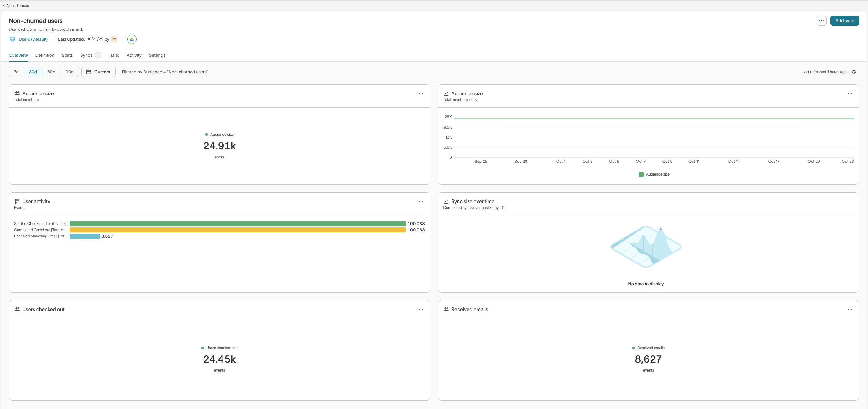
Task: Click the calendar icon inside the Custom button
Action: click(89, 72)
